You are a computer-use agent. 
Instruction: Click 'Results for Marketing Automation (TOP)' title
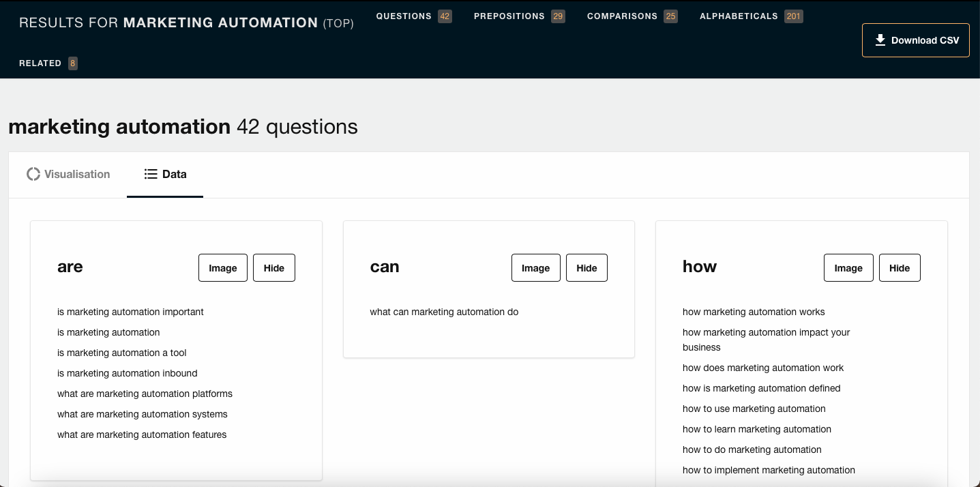[x=186, y=23]
